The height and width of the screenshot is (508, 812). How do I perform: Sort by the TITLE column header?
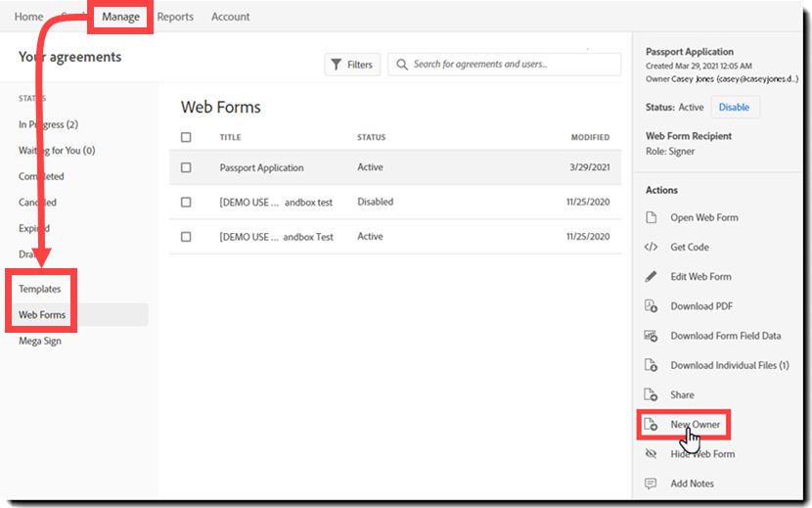click(231, 137)
